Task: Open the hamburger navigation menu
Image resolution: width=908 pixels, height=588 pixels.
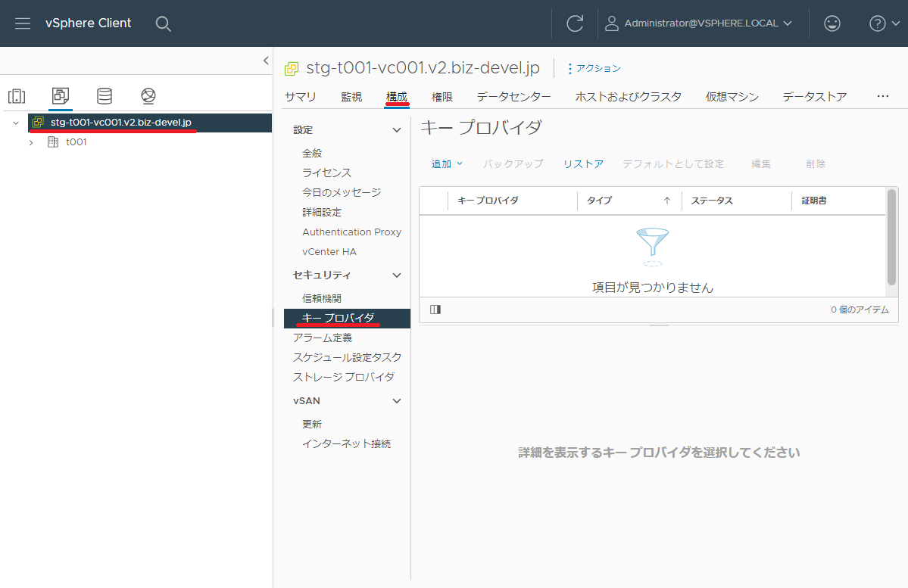Action: tap(23, 23)
